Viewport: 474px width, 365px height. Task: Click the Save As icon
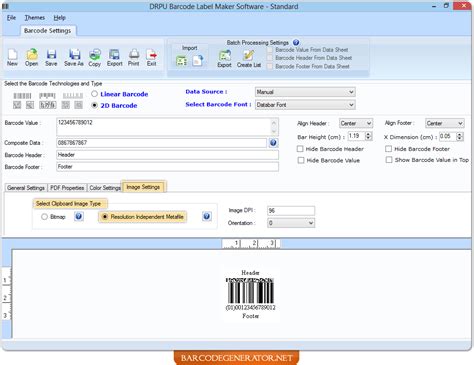pos(74,54)
